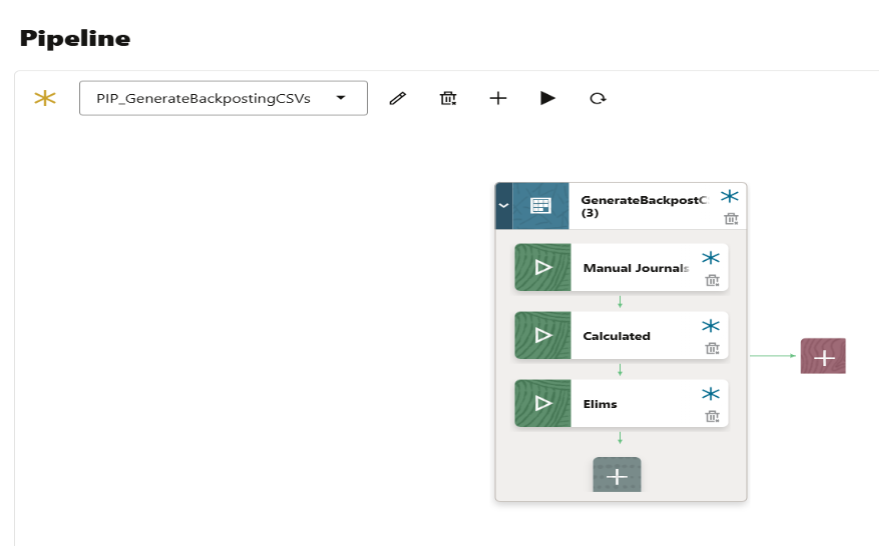Click the Pipeline page heading
Screen dimensions: 879x546
pyautogui.click(x=75, y=39)
